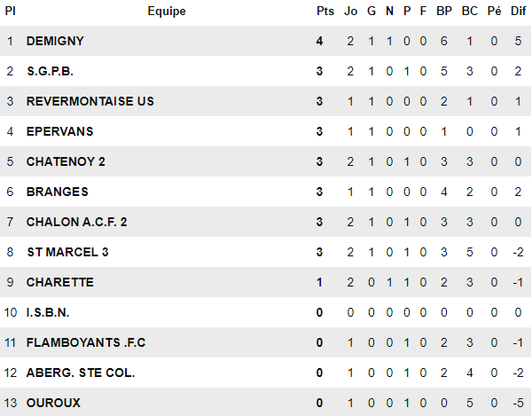Viewport: 532px width, 416px height.
Task: Open CHATENOY 2 team link
Action: pos(66,161)
